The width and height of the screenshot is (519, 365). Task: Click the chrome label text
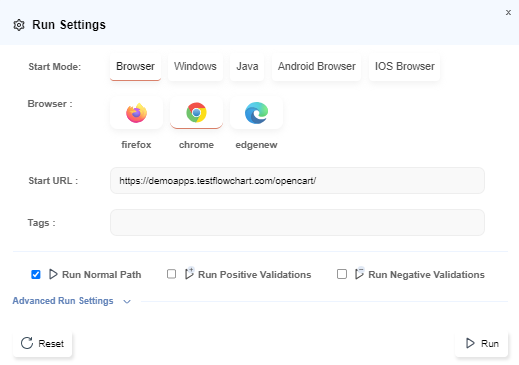(x=196, y=145)
